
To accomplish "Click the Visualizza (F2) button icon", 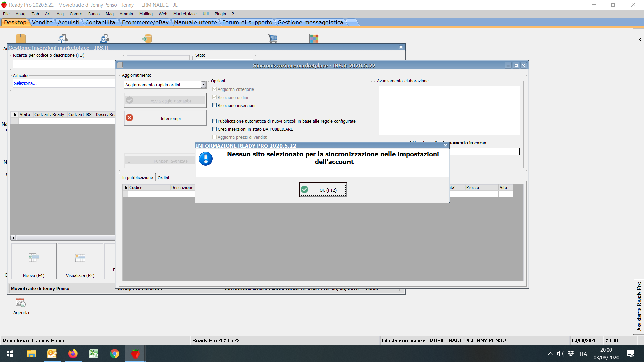I will tap(80, 258).
